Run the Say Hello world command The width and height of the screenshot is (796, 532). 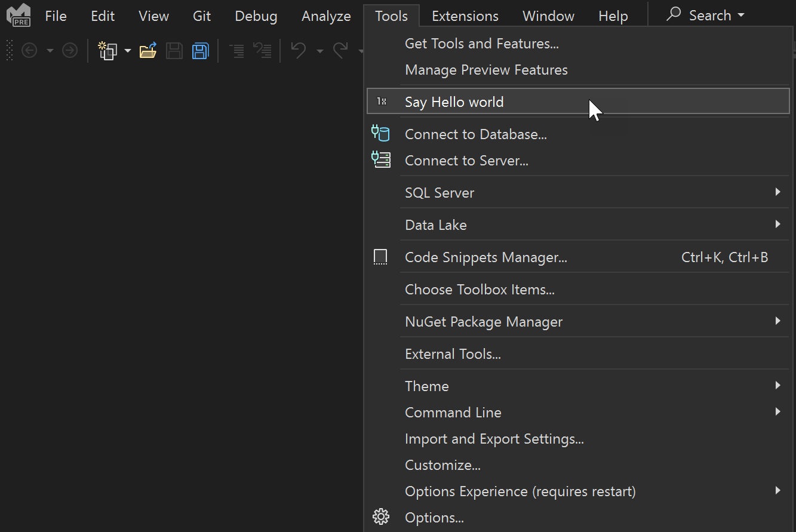pos(454,102)
